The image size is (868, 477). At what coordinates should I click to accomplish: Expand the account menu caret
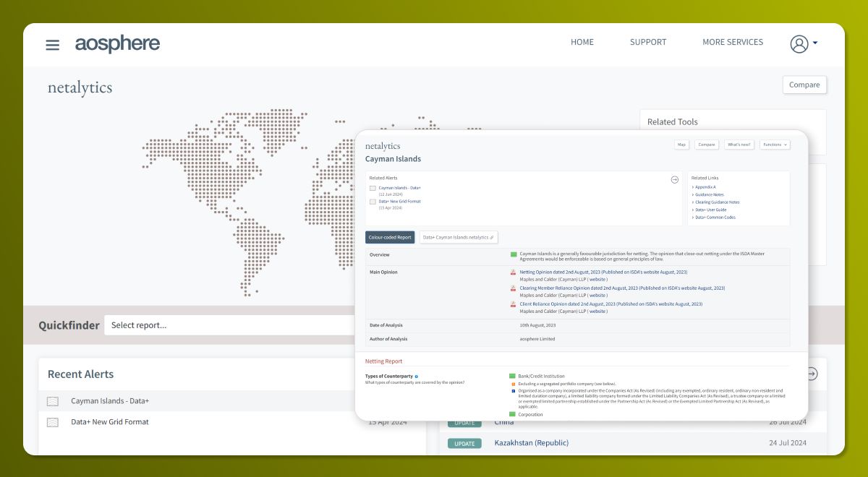(x=815, y=43)
